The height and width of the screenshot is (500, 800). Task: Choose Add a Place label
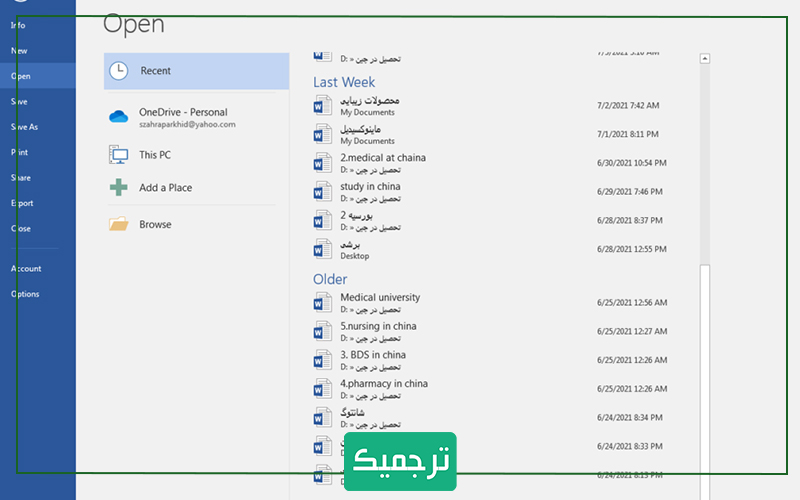click(165, 188)
